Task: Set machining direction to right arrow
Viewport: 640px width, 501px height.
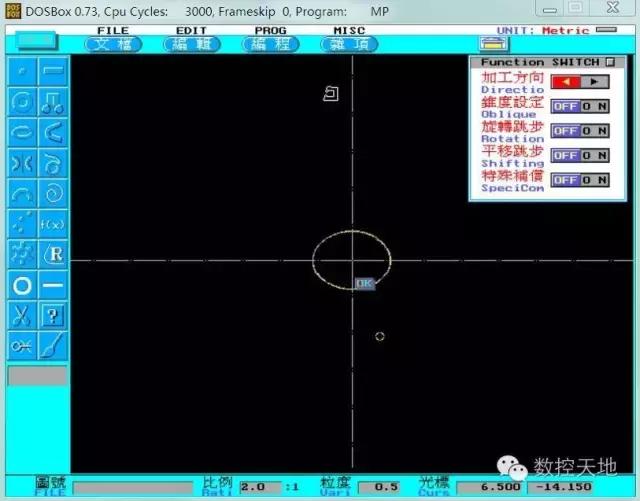Action: pyautogui.click(x=595, y=82)
